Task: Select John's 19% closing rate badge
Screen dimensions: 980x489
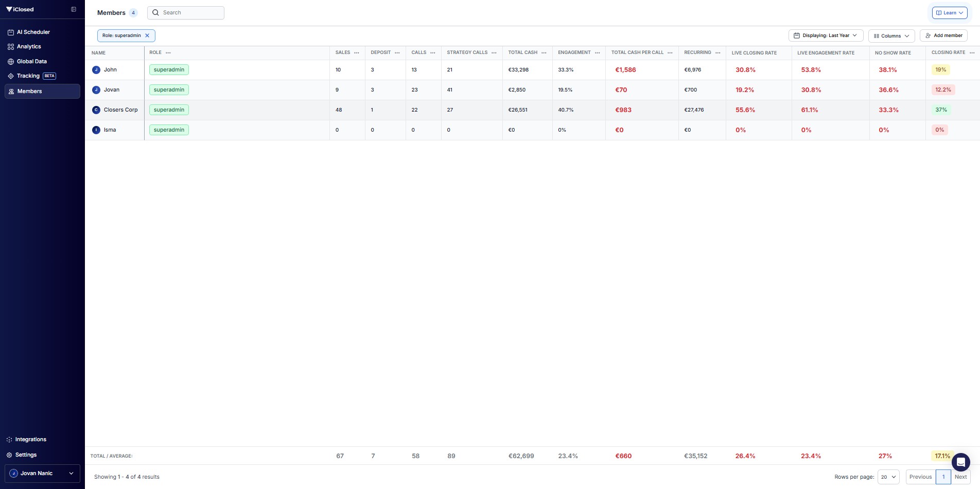Action: [x=941, y=70]
